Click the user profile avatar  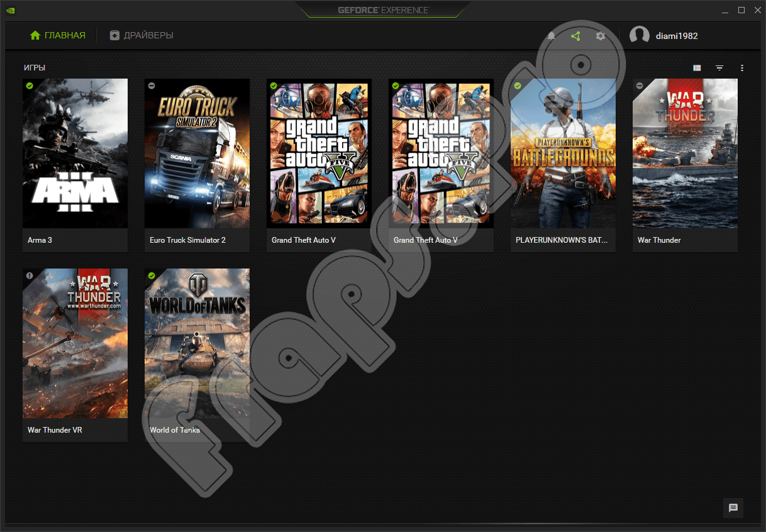click(x=639, y=36)
